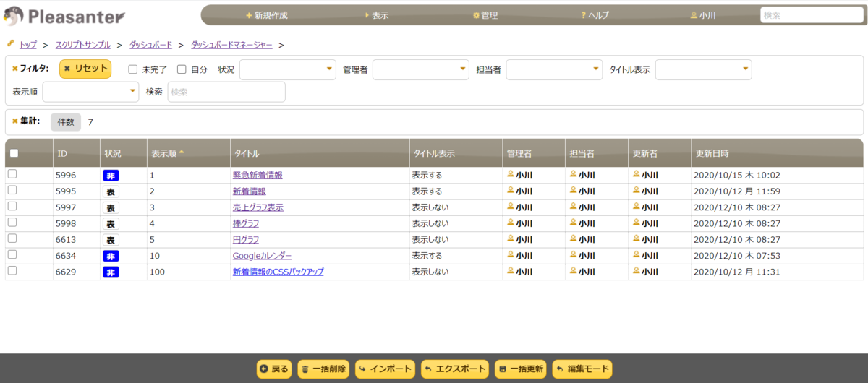
Task: Switch to 編集モード
Action: 582,369
